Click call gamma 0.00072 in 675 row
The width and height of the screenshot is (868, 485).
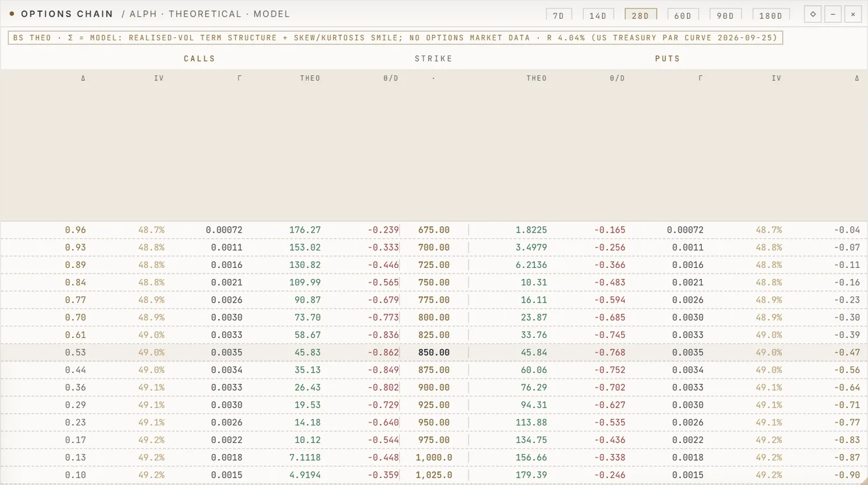pyautogui.click(x=224, y=230)
